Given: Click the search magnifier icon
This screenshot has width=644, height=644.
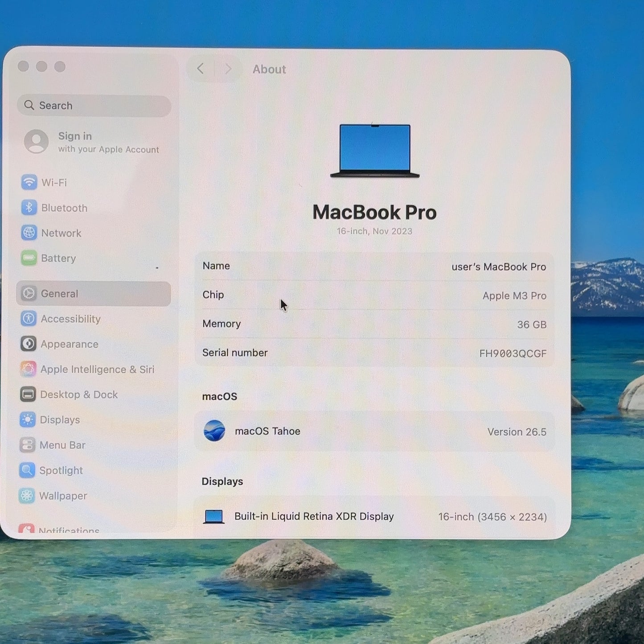Looking at the screenshot, I should 29,105.
